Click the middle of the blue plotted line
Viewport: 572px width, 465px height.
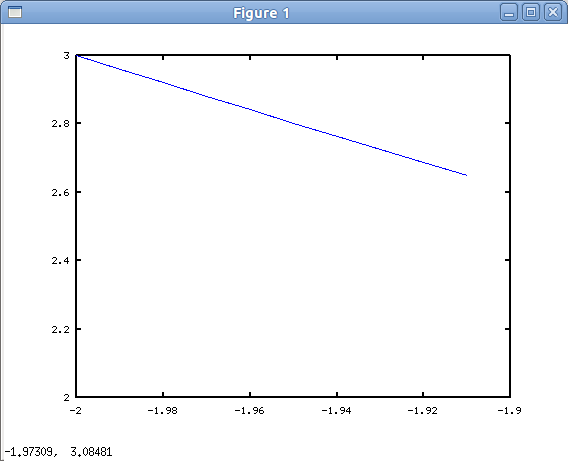(271, 115)
